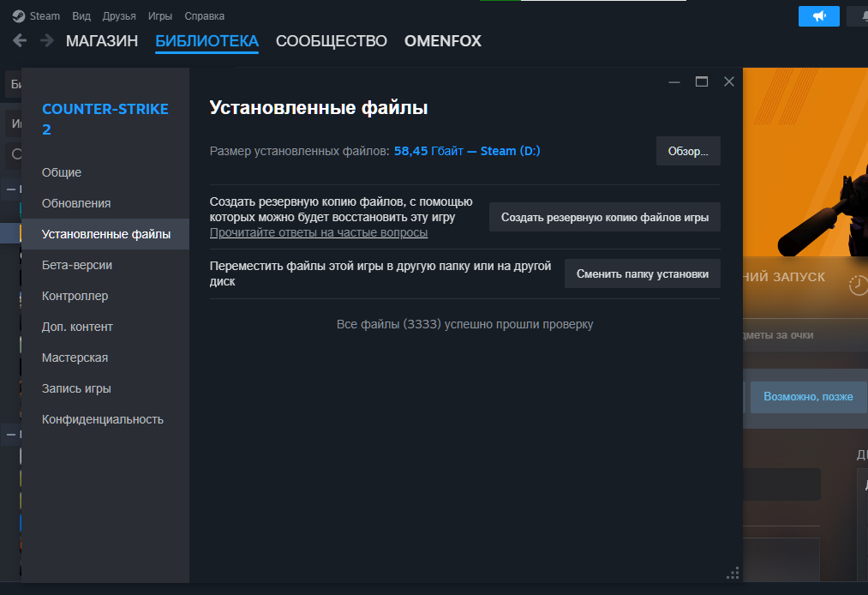
Task: Switch to the МАГАЗИН tab
Action: point(102,41)
